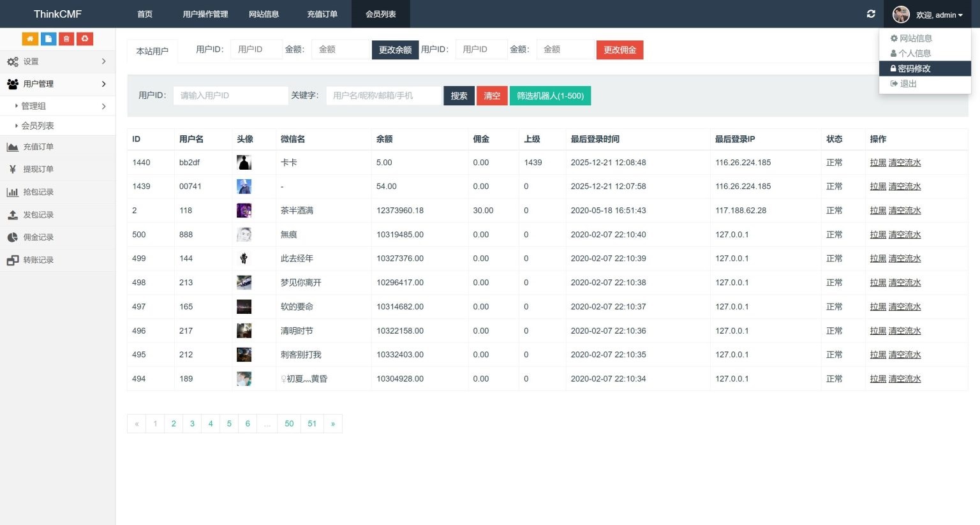
Task: Switch to the 网站信息 top tab
Action: 264,14
